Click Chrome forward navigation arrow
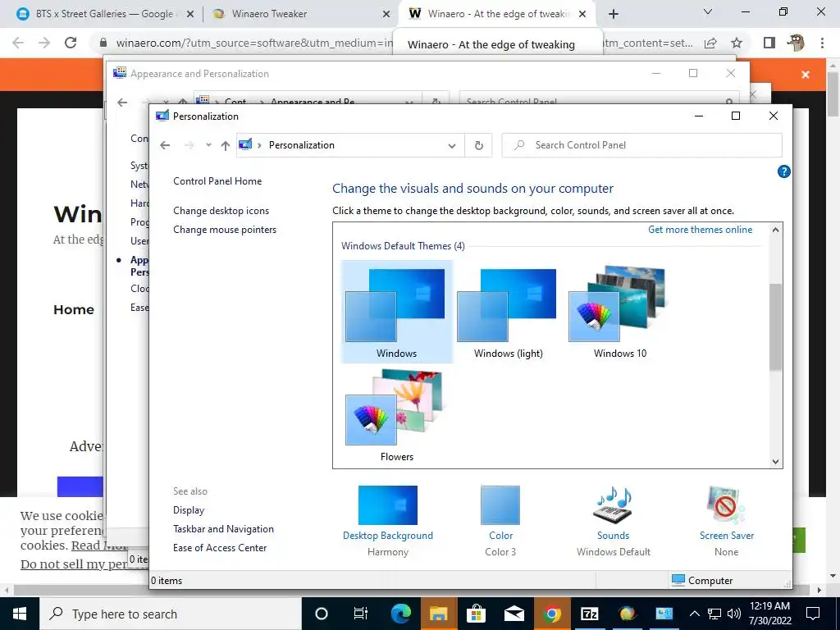Screen dimensions: 840x630 point(44,43)
